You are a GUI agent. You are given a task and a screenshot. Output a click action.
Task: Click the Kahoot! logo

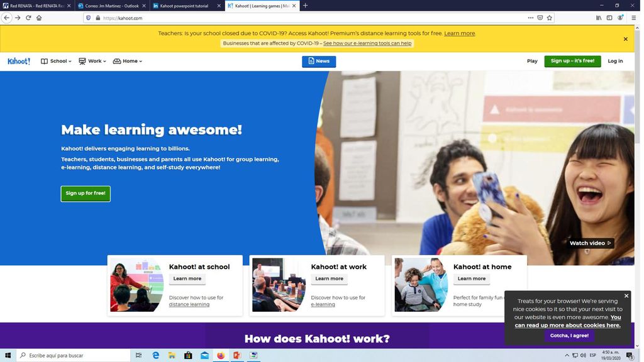tap(19, 61)
